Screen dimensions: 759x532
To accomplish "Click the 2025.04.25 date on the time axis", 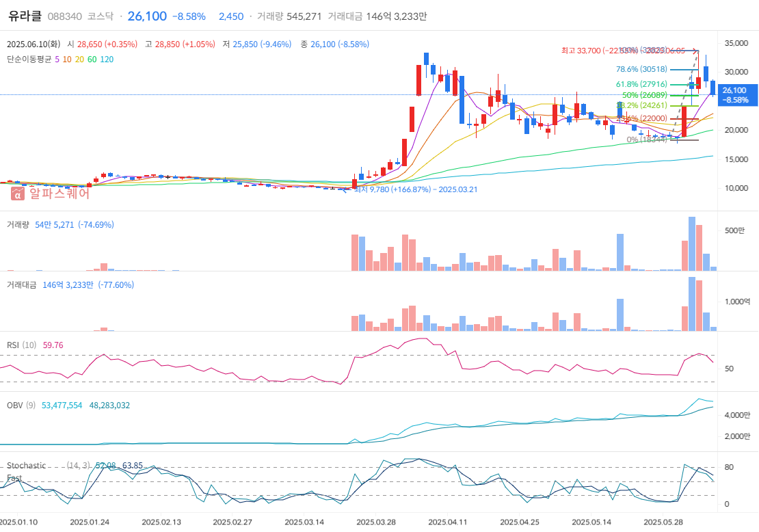I will click(520, 522).
